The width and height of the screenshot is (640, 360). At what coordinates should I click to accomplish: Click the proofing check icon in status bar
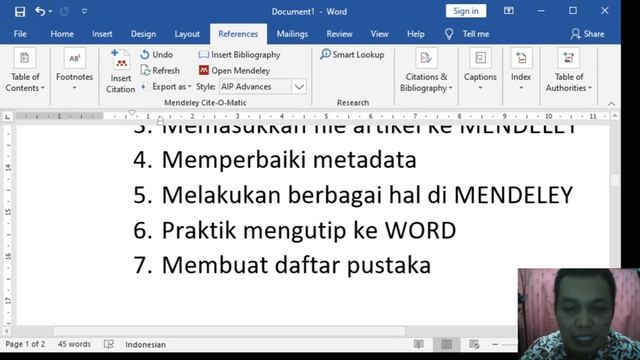click(x=109, y=344)
